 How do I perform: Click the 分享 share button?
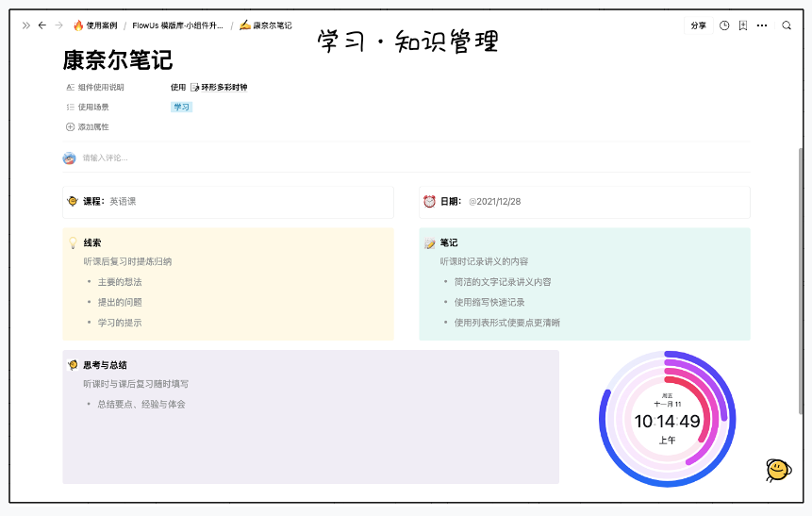coord(698,25)
